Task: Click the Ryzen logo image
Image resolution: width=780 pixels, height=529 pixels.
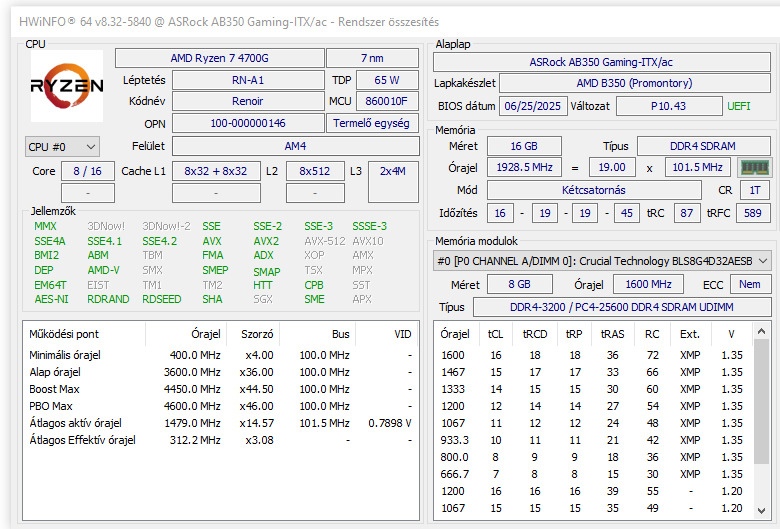Action: [67, 86]
